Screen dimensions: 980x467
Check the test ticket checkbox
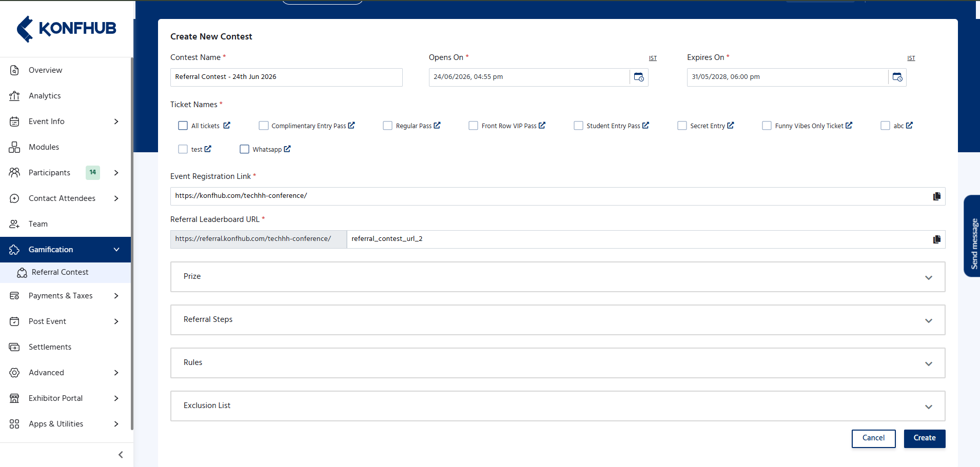pos(183,149)
